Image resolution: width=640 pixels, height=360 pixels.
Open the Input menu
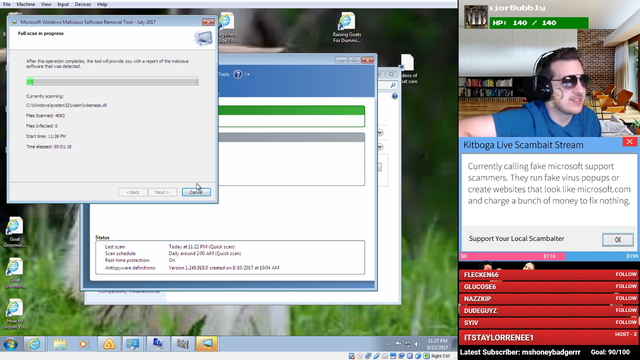(x=63, y=4)
